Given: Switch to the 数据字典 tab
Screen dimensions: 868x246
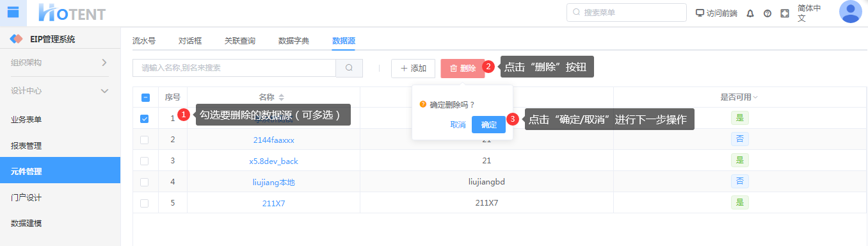Looking at the screenshot, I should 294,40.
